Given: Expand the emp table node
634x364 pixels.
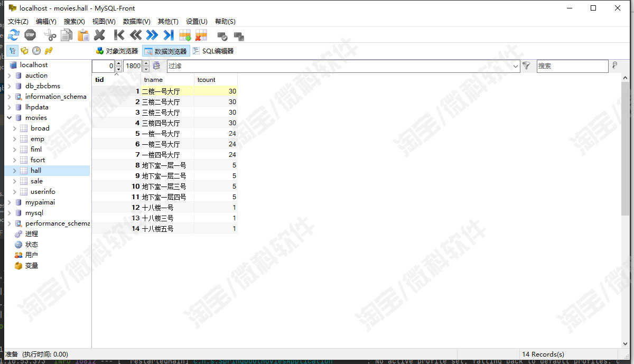Looking at the screenshot, I should point(14,139).
